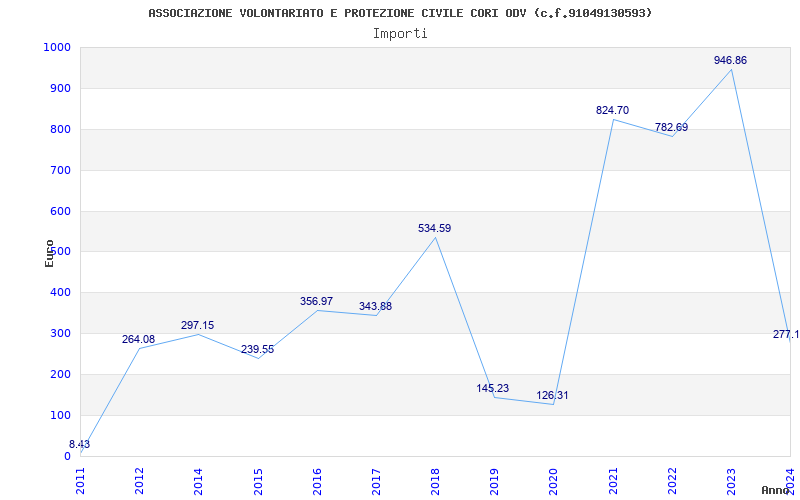Select data label 145.23
800x500 pixels.
[x=493, y=388]
